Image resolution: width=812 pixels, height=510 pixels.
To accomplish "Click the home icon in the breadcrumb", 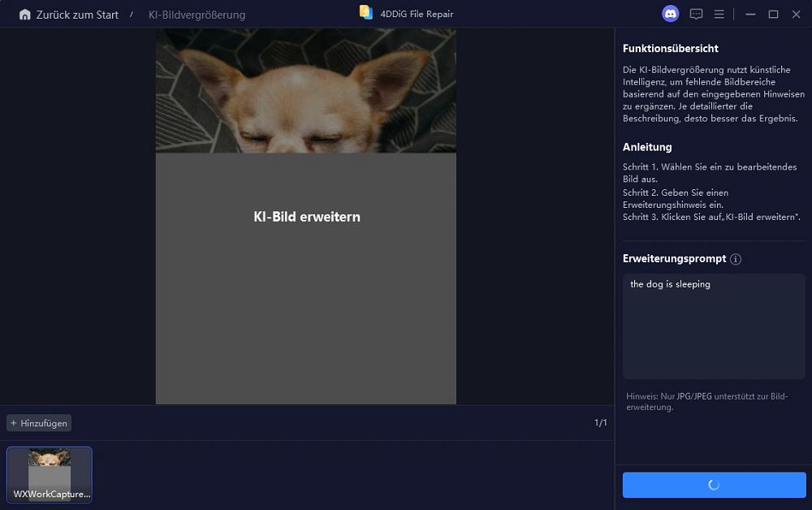I will click(24, 15).
